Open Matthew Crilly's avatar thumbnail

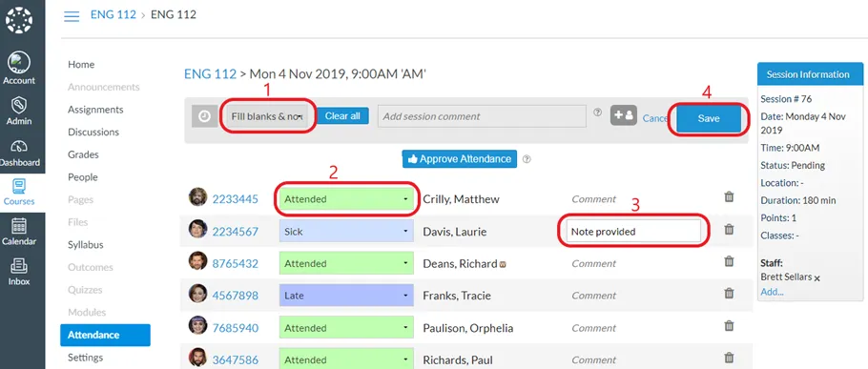pyautogui.click(x=197, y=197)
